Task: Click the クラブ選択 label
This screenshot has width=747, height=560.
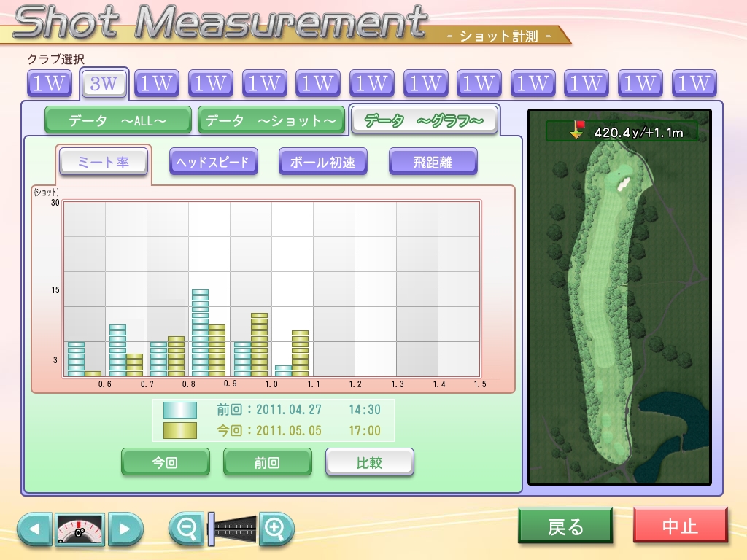Action: pos(55,59)
